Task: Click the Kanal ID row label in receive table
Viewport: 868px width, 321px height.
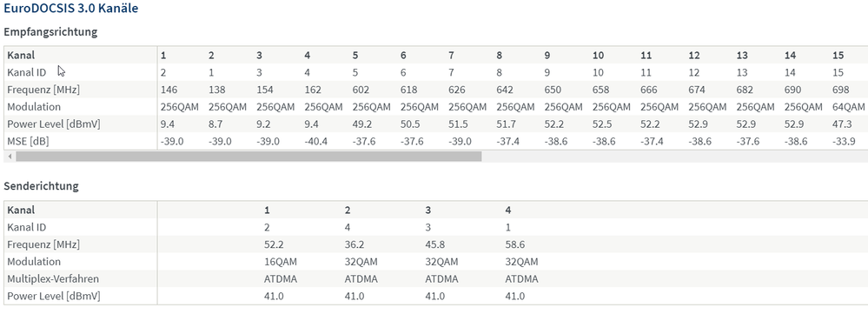Action: [x=27, y=72]
